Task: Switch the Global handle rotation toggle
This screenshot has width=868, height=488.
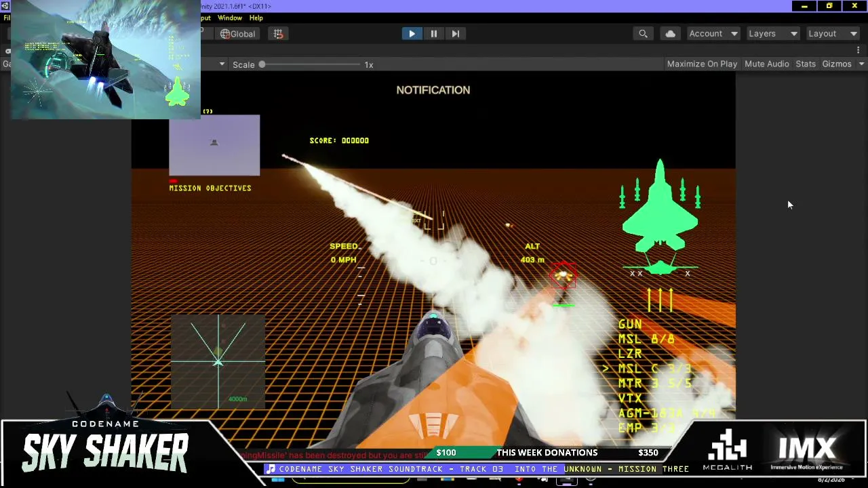Action: (238, 34)
